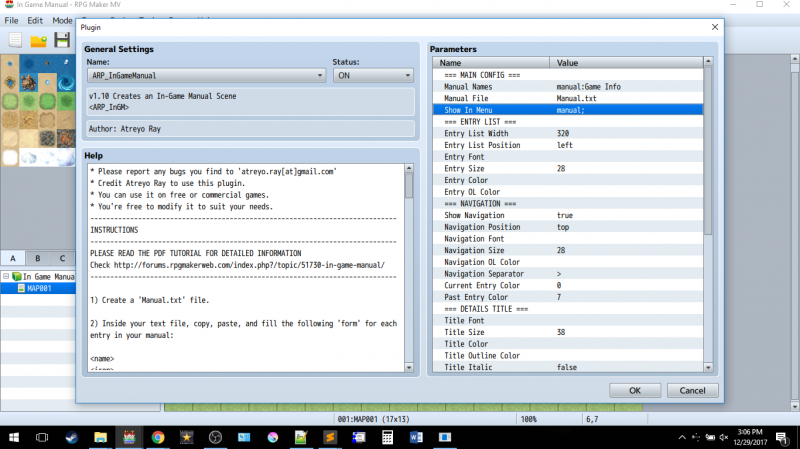
Task: Click the New Project toolbar icon
Action: 15,40
